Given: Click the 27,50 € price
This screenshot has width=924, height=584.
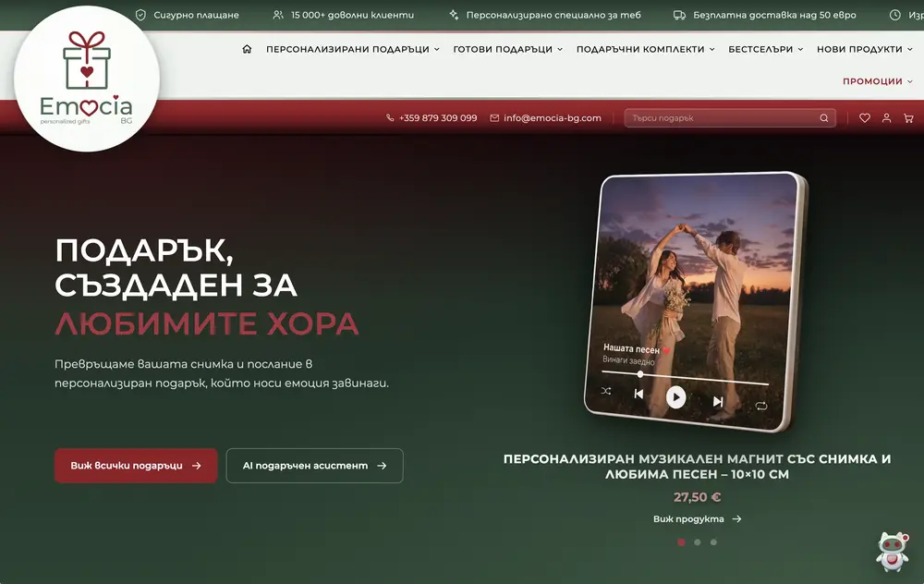Looking at the screenshot, I should (697, 497).
